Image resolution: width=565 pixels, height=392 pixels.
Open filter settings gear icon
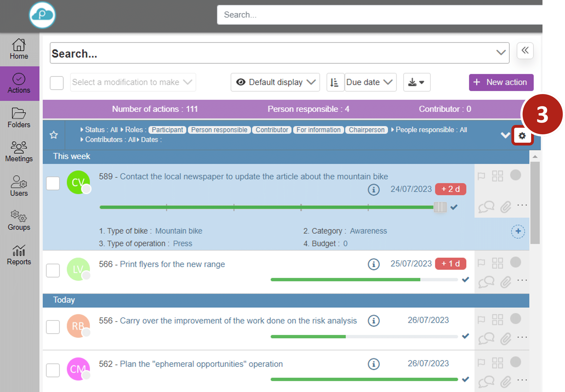[x=522, y=136]
